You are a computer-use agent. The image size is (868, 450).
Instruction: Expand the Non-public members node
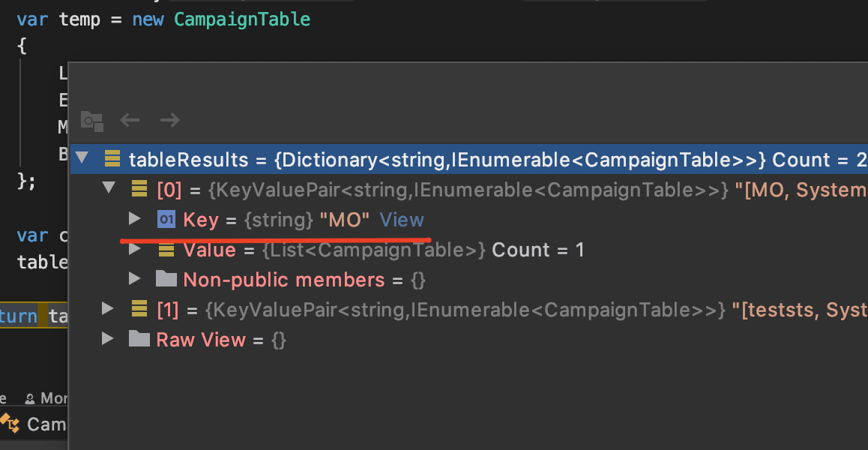pyautogui.click(x=135, y=280)
